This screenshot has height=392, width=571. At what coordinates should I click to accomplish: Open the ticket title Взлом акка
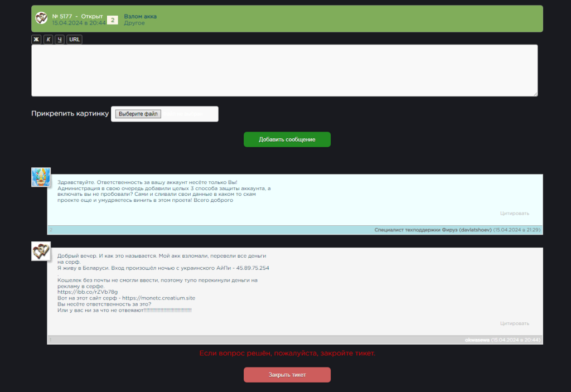140,16
